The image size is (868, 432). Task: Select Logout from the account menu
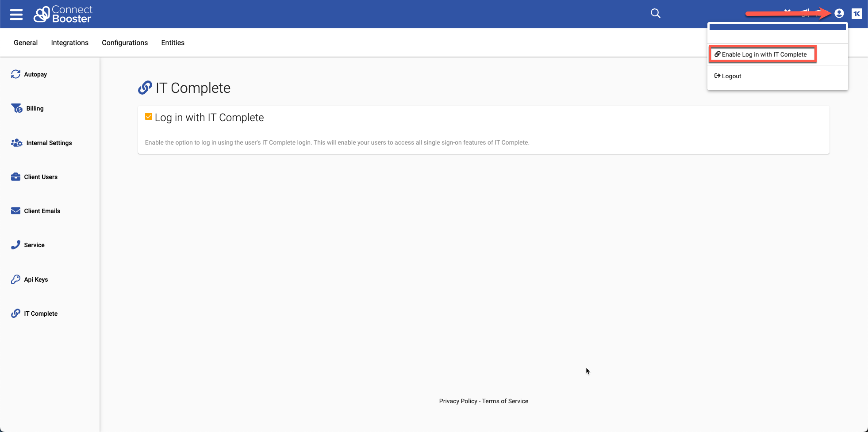tap(728, 76)
